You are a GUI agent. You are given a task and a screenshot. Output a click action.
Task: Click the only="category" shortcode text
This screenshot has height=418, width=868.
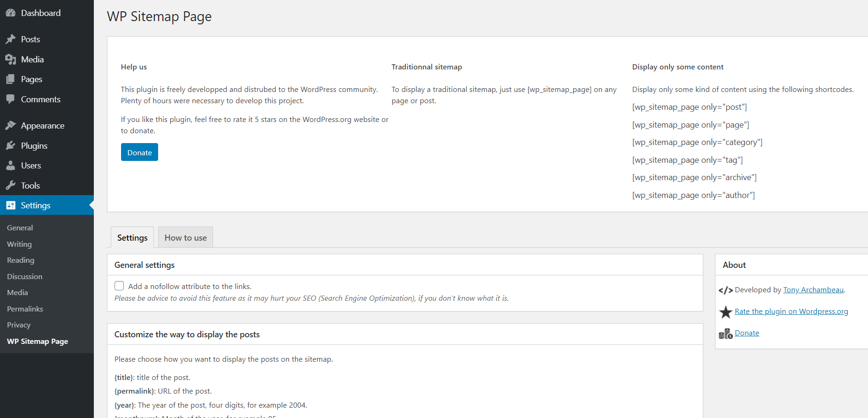[x=697, y=142]
